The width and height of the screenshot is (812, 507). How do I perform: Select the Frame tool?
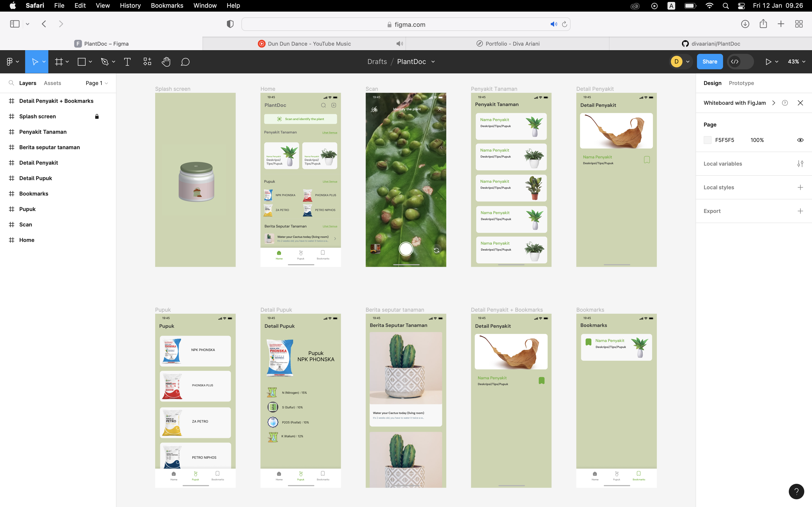point(59,61)
